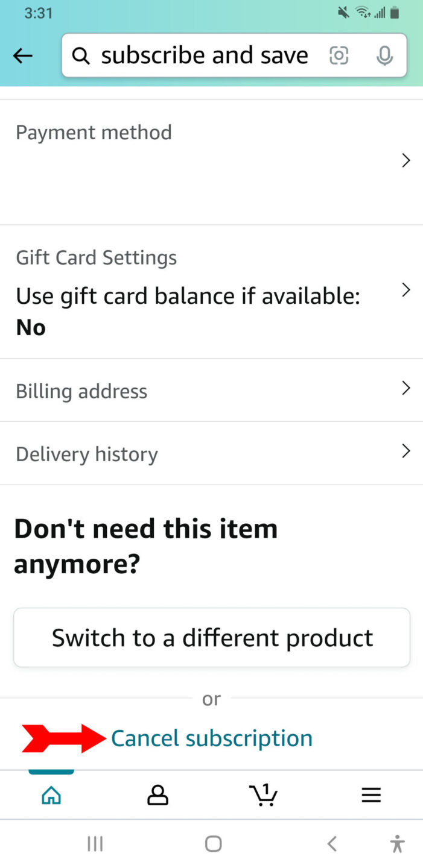
Task: Open camera lens search icon
Action: pyautogui.click(x=339, y=56)
